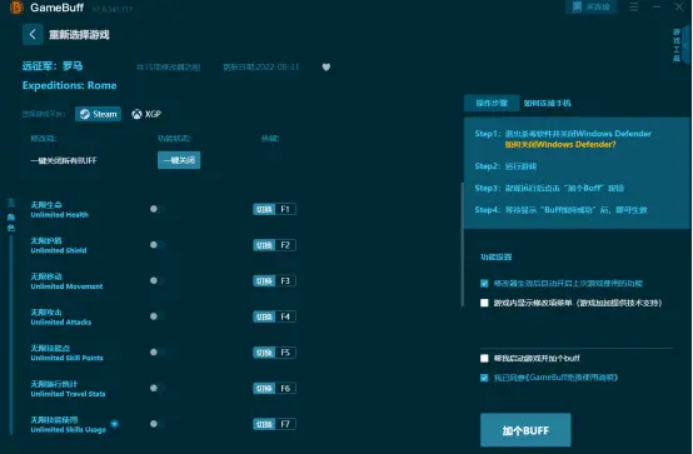Change the F2 hotkey for Unlimited Shield

tap(274, 245)
